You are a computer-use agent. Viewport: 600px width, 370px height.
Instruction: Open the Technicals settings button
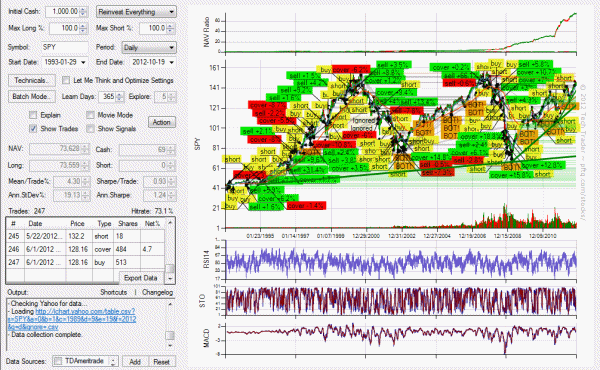[32, 80]
